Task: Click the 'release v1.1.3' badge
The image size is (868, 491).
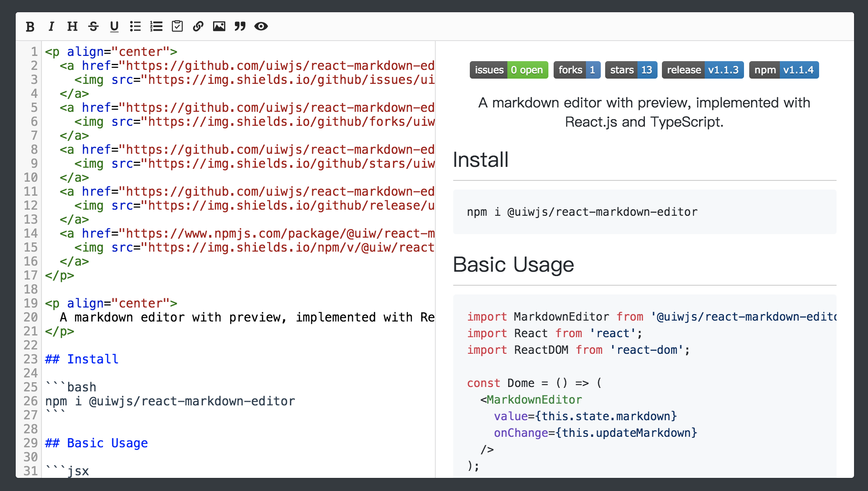Action: click(x=703, y=69)
